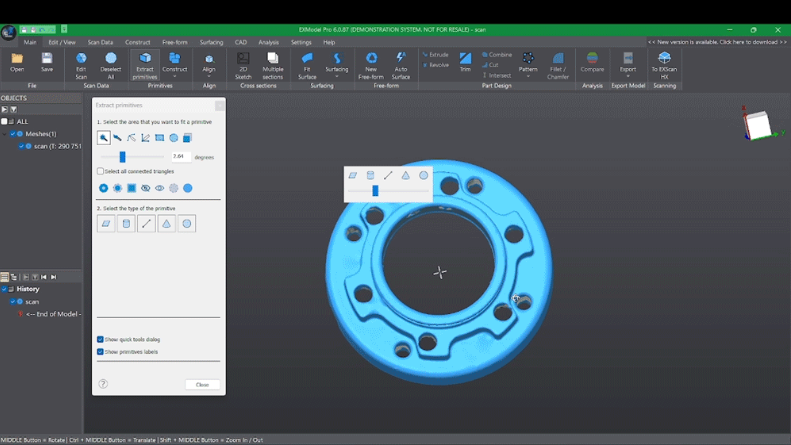Click the Close button in Extract primitives
Image resolution: width=791 pixels, height=445 pixels.
[x=202, y=385]
